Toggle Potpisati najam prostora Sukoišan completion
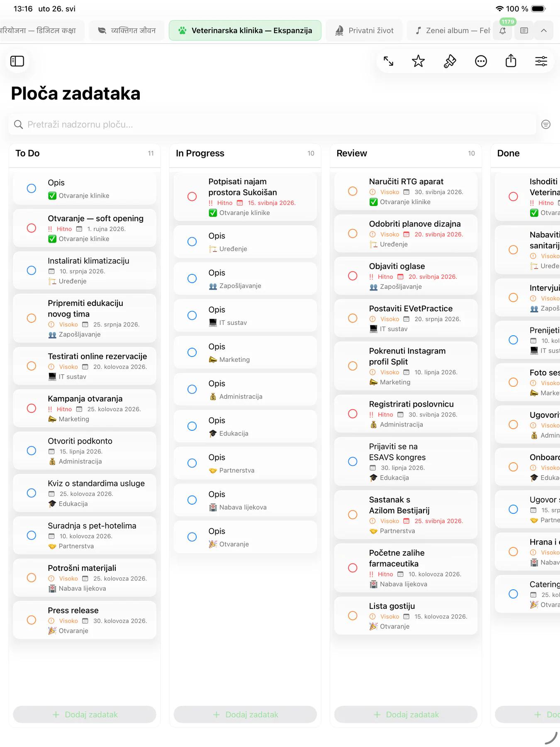The width and height of the screenshot is (560, 747). point(192,197)
